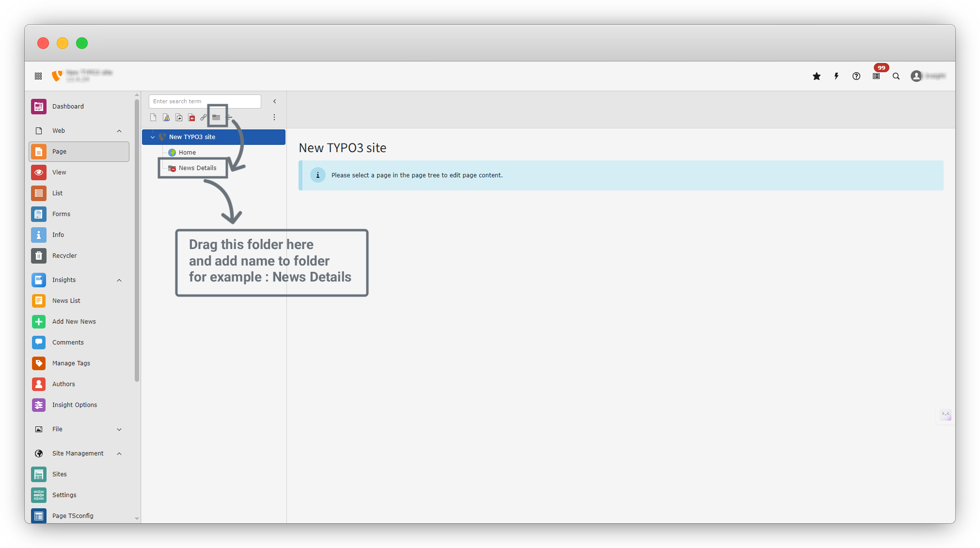
Task: Click the link chain icon in tree toolbar
Action: coord(204,117)
